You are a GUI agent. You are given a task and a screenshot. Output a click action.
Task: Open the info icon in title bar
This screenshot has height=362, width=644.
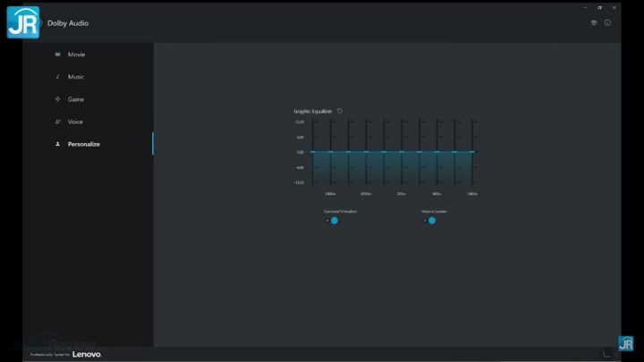point(608,23)
